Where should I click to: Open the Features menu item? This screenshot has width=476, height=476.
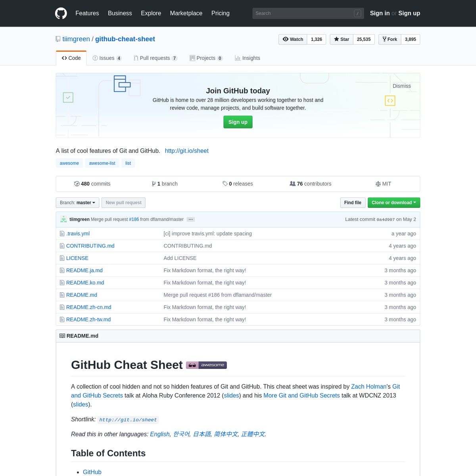(87, 13)
